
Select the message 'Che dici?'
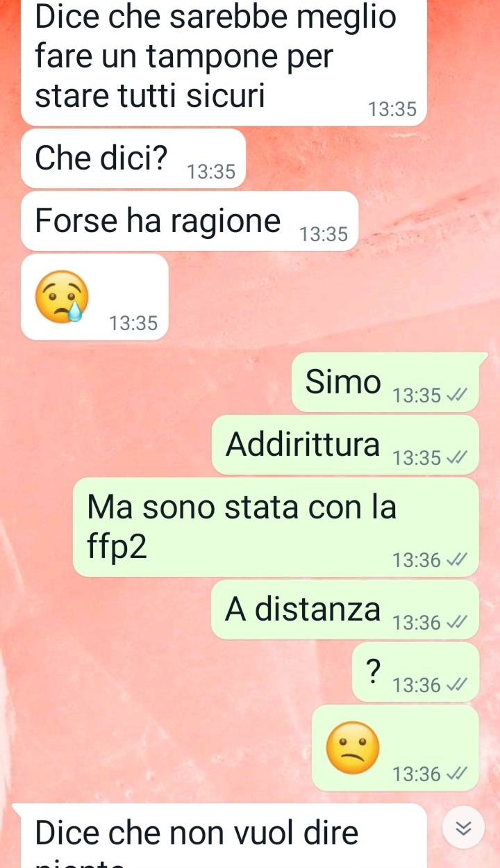point(134,158)
